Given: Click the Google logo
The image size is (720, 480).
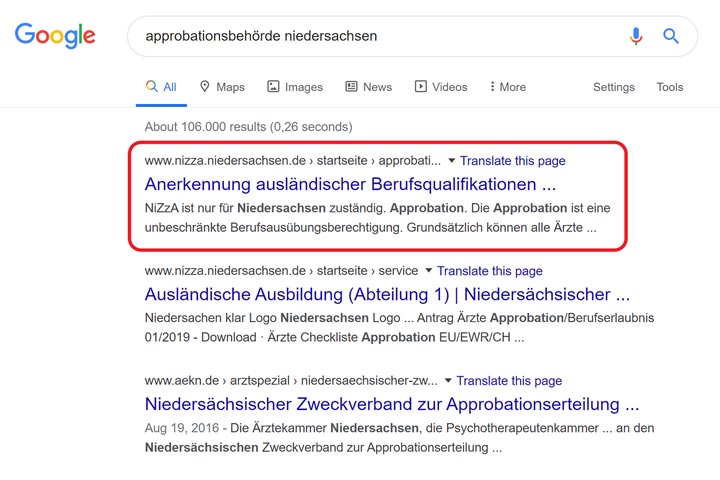Looking at the screenshot, I should (55, 36).
